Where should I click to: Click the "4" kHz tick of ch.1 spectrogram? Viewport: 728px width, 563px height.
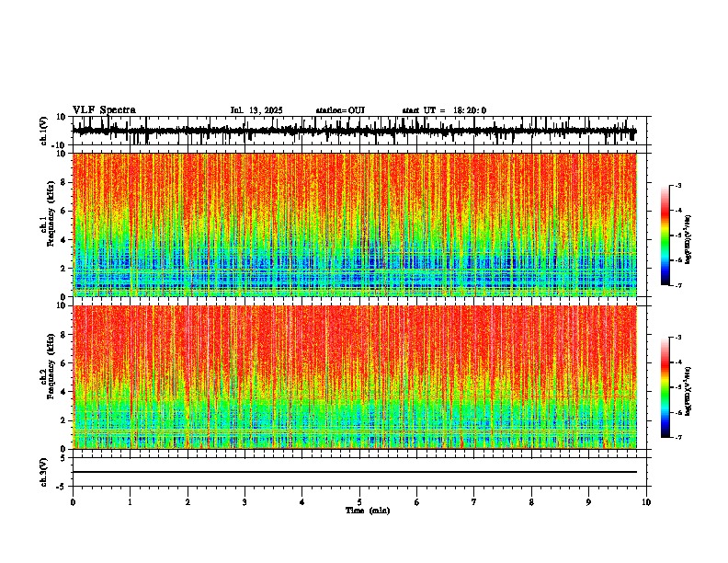63,240
